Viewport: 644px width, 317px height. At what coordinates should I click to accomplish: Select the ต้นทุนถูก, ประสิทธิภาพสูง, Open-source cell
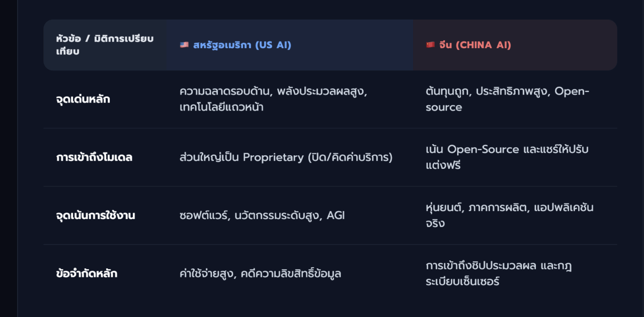point(507,99)
